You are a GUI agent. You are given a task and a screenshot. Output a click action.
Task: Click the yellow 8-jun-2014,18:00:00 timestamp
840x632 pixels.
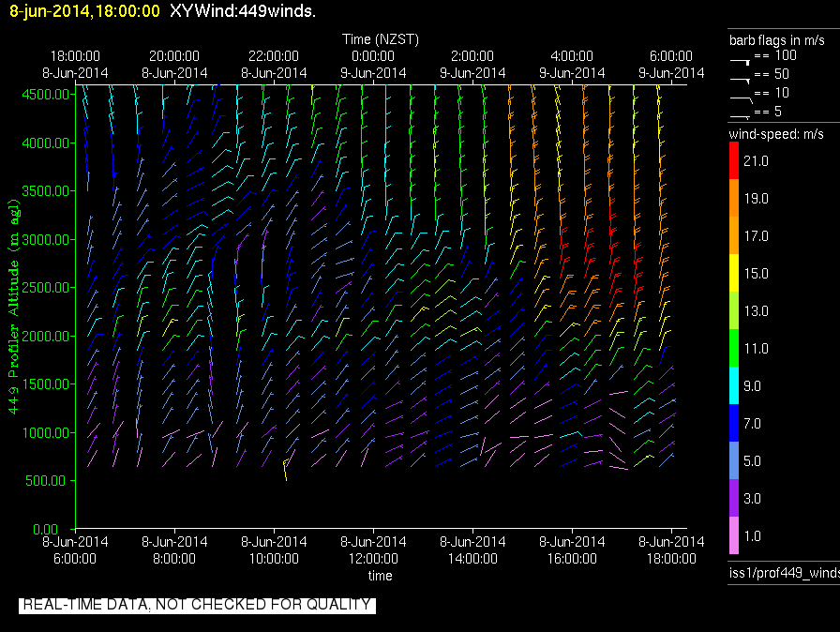coord(82,11)
